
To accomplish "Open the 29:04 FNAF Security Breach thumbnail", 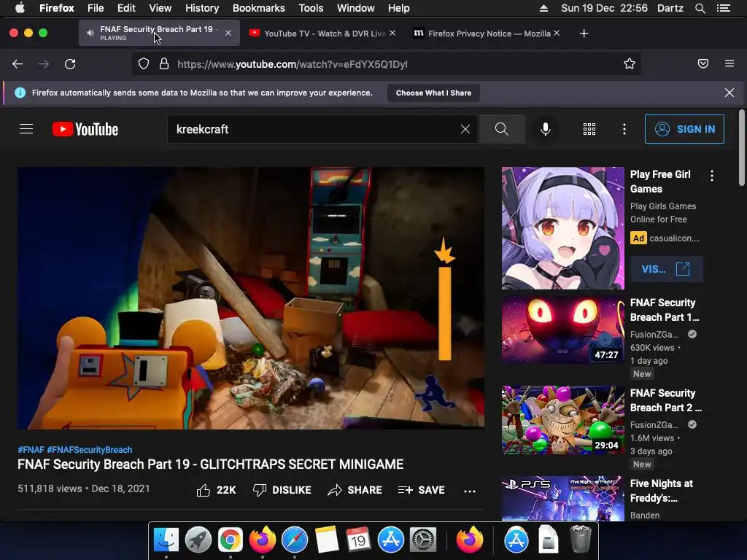I will point(562,420).
